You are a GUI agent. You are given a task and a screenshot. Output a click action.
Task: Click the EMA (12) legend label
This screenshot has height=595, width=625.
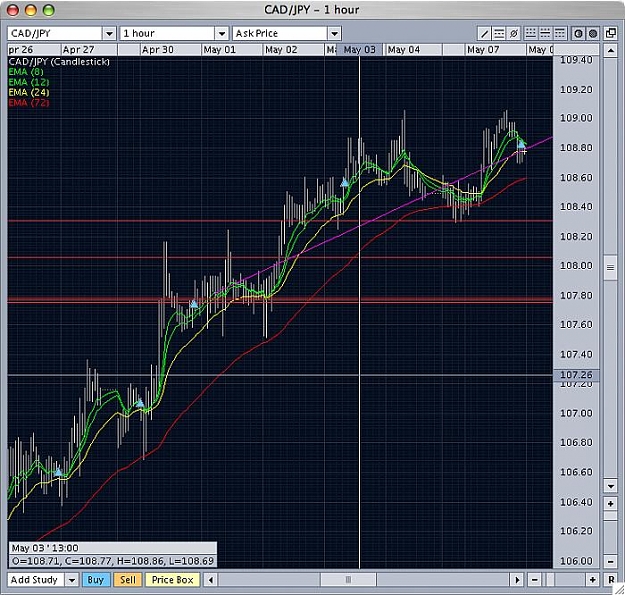(29, 82)
